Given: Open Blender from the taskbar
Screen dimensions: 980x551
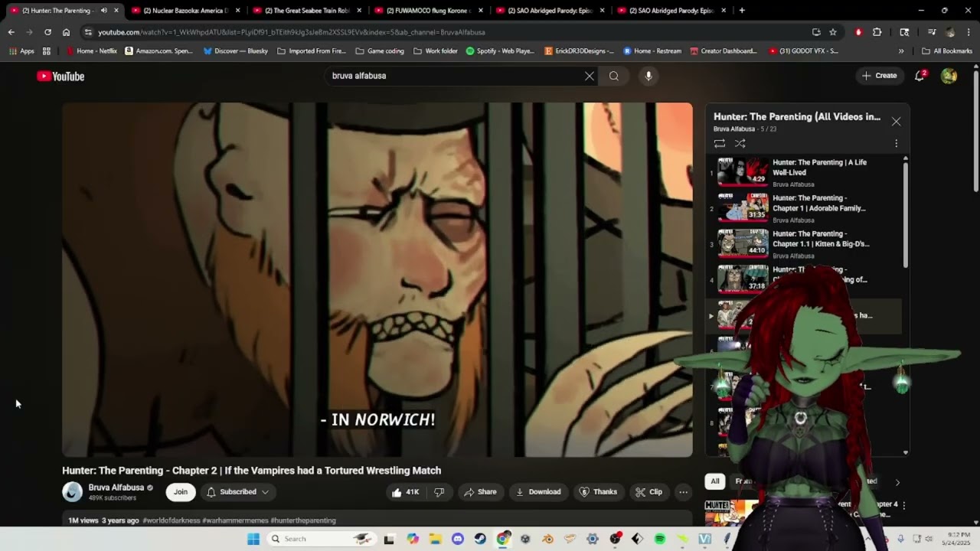Looking at the screenshot, I should [x=548, y=539].
